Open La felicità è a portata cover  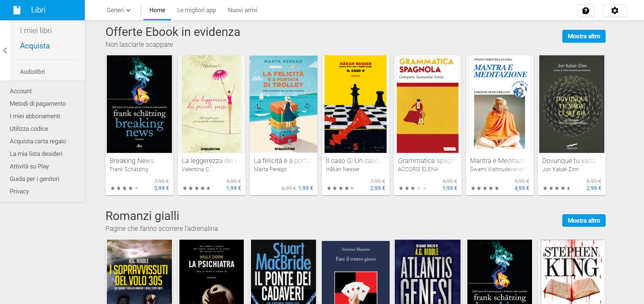(284, 104)
